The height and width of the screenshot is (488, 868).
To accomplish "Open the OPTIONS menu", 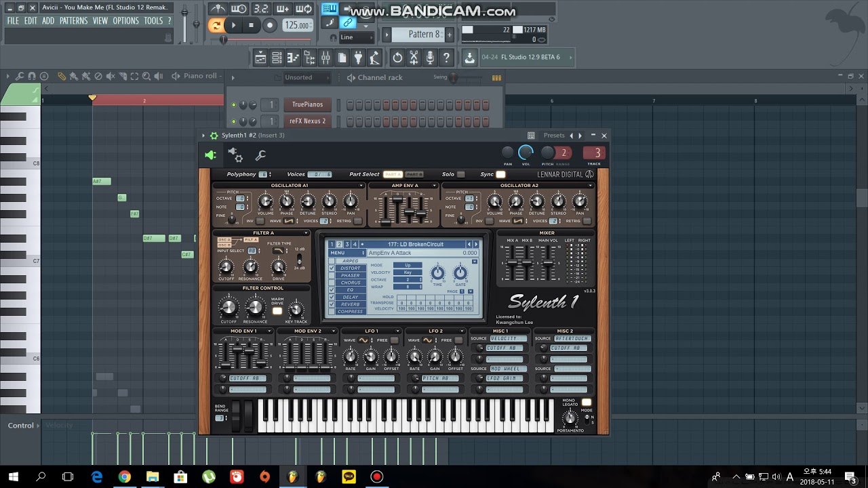I will pyautogui.click(x=125, y=21).
